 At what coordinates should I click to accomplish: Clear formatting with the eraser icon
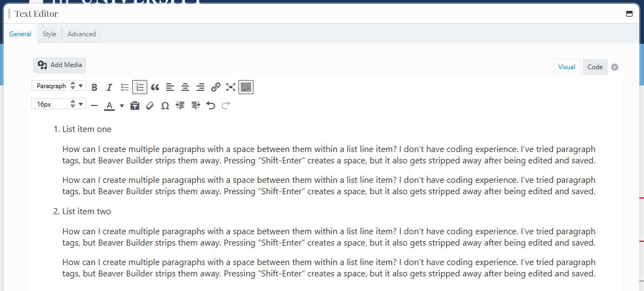[150, 105]
